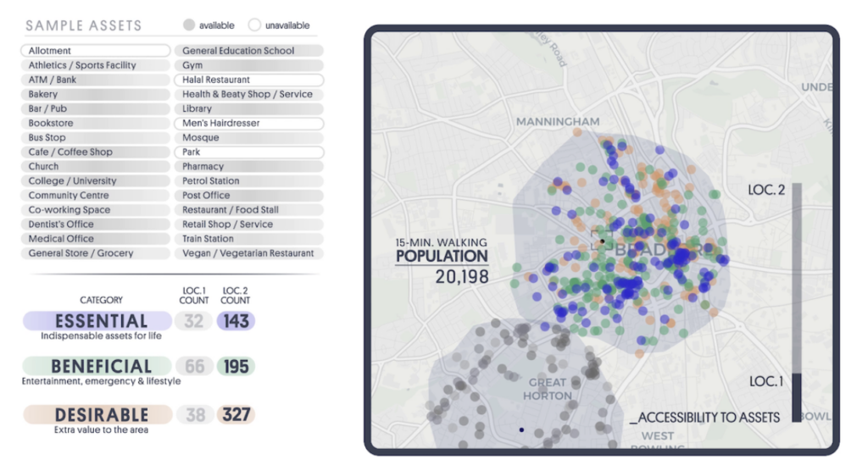Viewport: 868px width, 471px height.
Task: Click the Cafe / Coffee Shop asset
Action: point(95,152)
